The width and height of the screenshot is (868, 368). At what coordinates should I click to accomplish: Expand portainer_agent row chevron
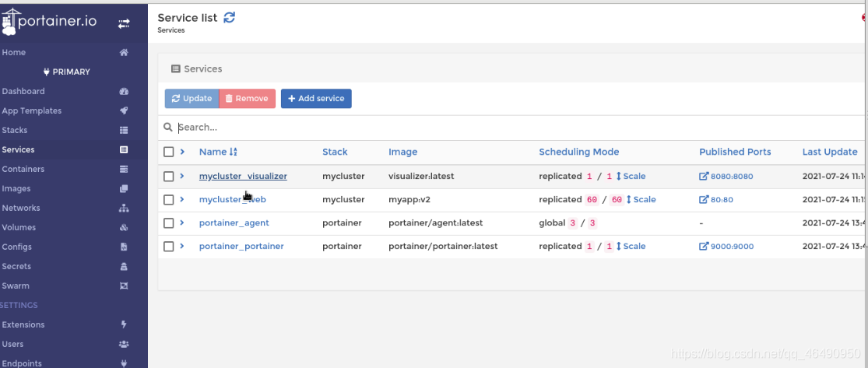[x=182, y=223]
